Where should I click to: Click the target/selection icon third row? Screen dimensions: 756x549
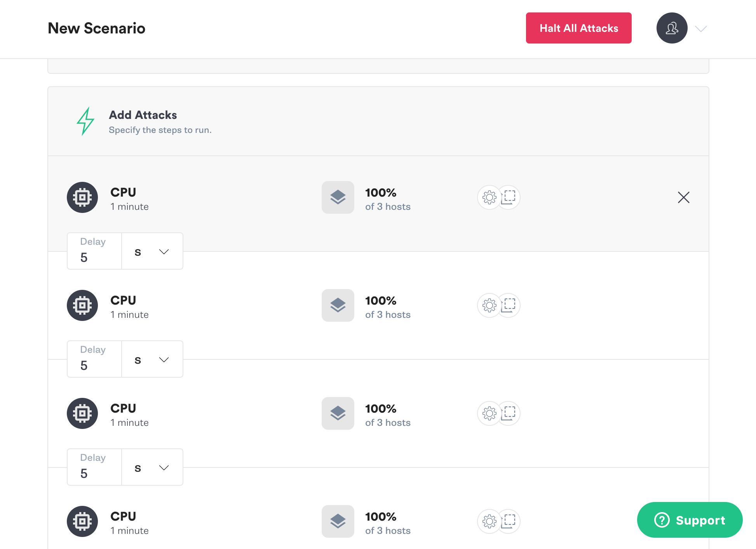point(509,413)
